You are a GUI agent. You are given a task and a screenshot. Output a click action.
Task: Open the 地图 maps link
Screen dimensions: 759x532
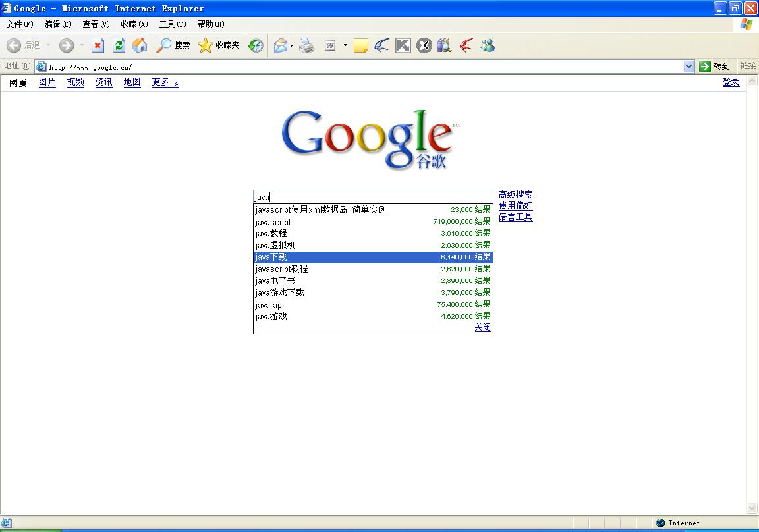tap(132, 82)
